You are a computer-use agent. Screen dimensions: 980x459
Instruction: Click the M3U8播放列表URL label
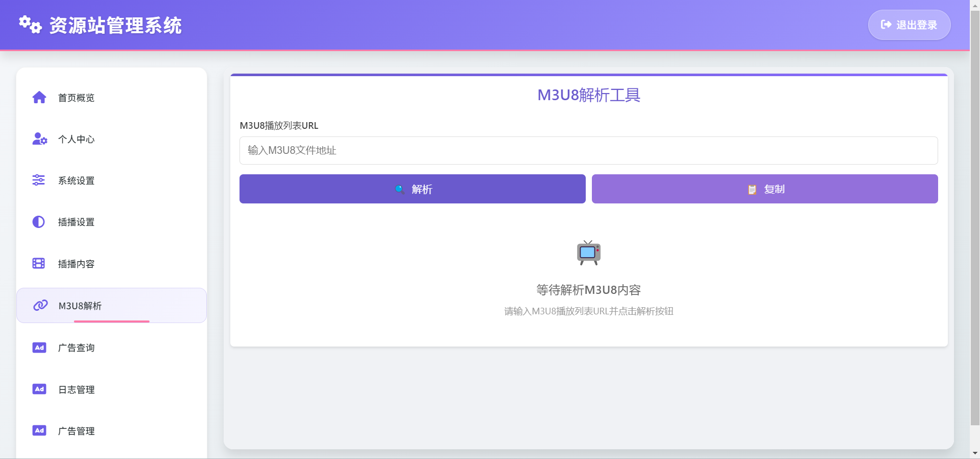click(279, 126)
